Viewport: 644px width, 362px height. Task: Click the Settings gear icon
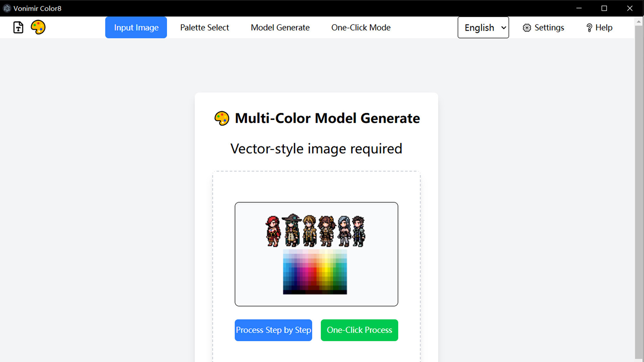pos(527,28)
